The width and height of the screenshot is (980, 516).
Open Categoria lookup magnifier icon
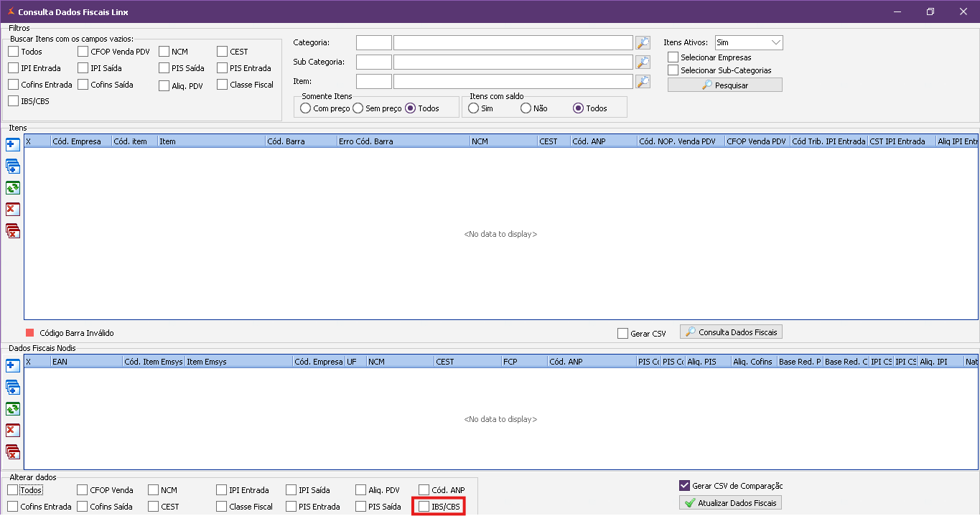tap(643, 42)
